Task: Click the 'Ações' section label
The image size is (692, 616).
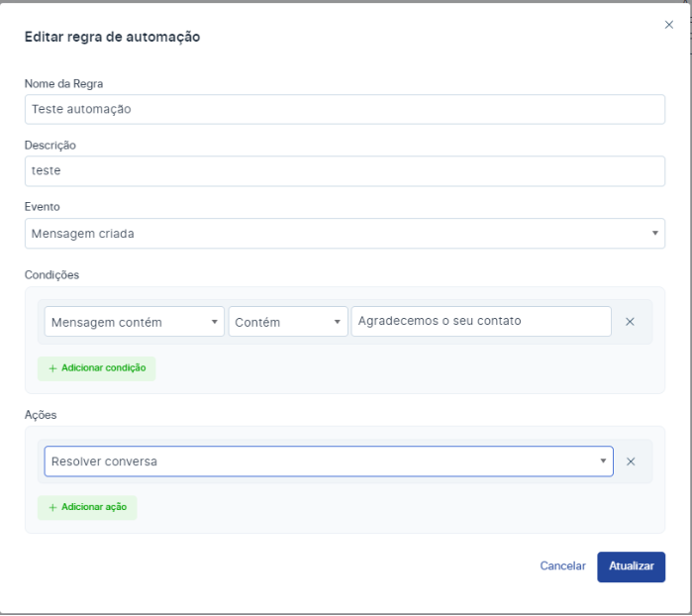Action: 42,415
